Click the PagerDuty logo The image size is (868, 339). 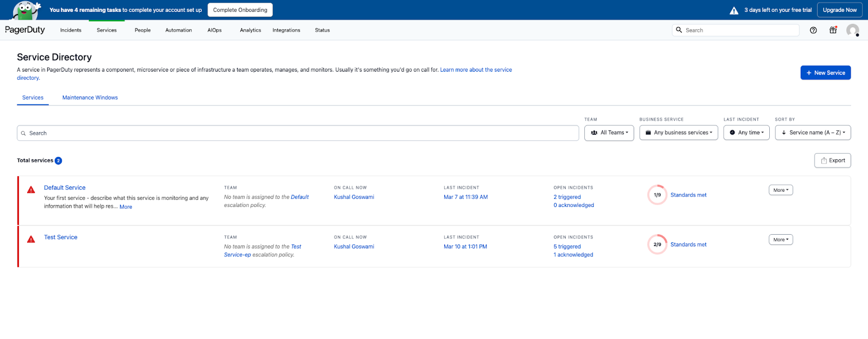pyautogui.click(x=25, y=30)
